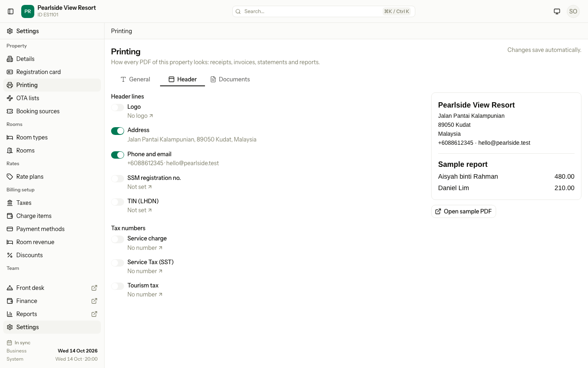
Task: Toggle TIN (LHDN) header line
Action: (x=118, y=202)
